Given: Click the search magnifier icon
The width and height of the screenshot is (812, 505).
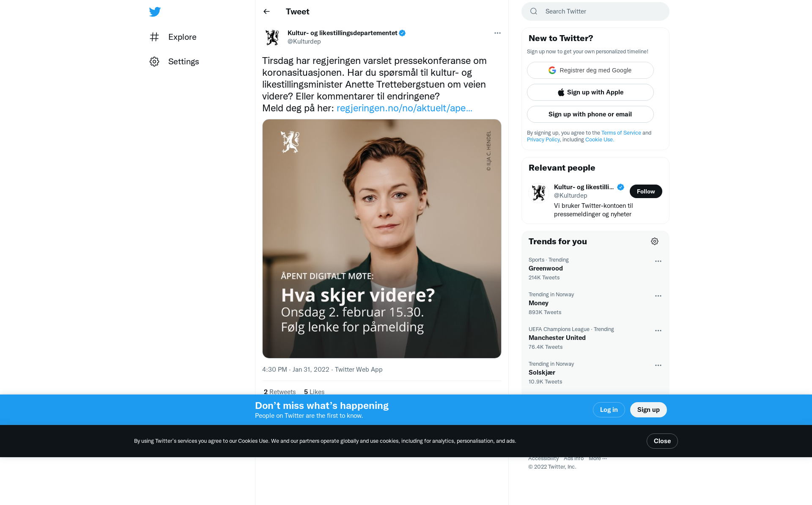Looking at the screenshot, I should pos(534,11).
